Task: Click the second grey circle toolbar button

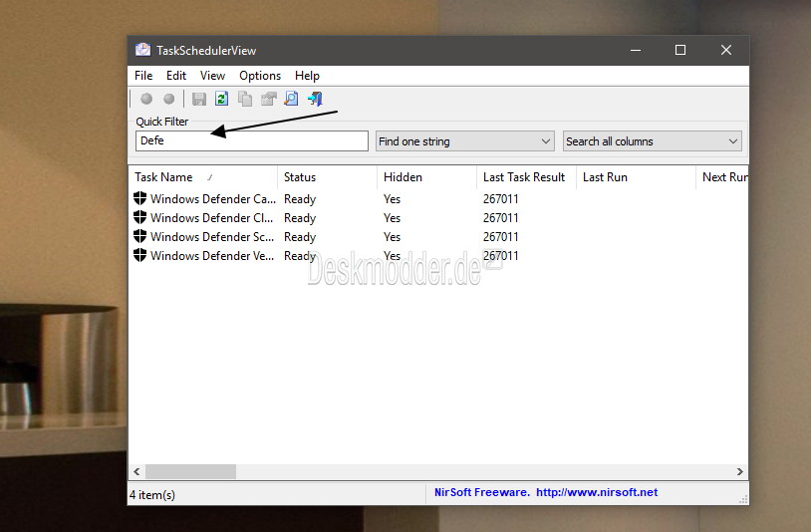Action: pyautogui.click(x=169, y=99)
